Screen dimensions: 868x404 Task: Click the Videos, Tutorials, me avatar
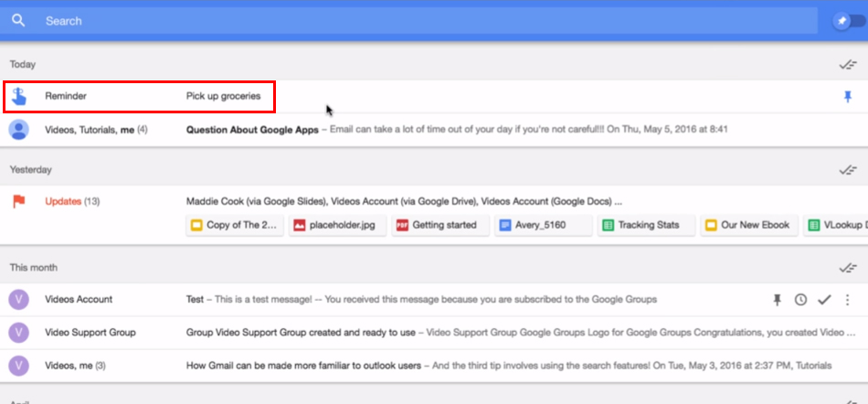[19, 130]
